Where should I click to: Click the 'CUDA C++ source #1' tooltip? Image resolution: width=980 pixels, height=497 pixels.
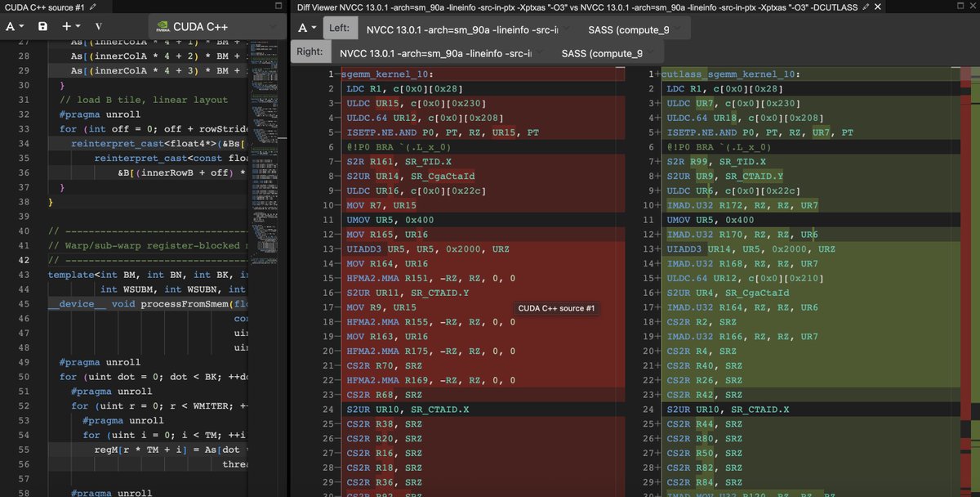pyautogui.click(x=557, y=308)
